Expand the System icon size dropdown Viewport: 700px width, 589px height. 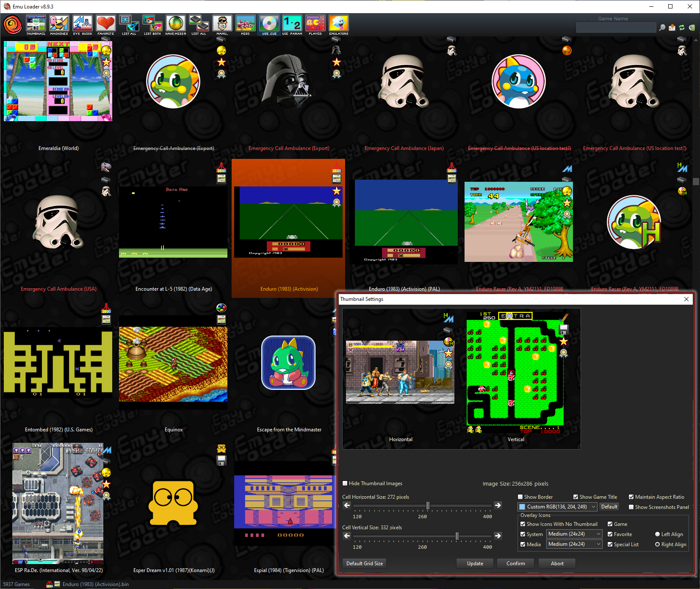pyautogui.click(x=574, y=534)
